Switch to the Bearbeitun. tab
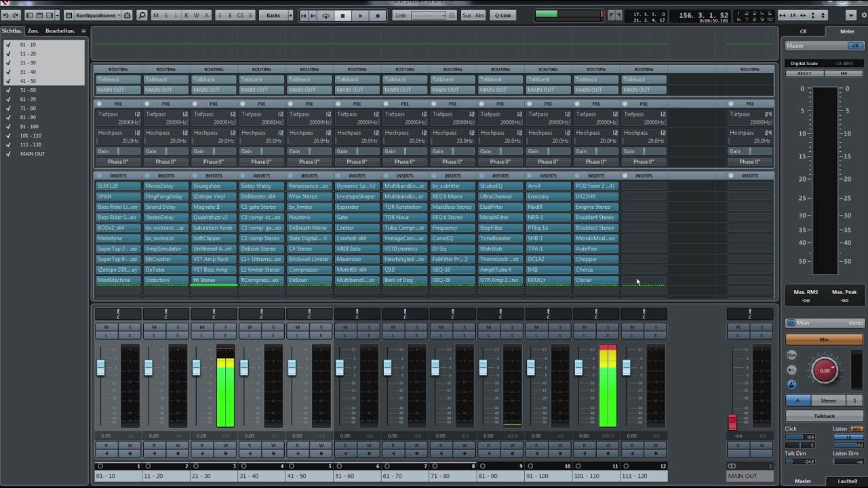868x488 pixels. (x=60, y=30)
